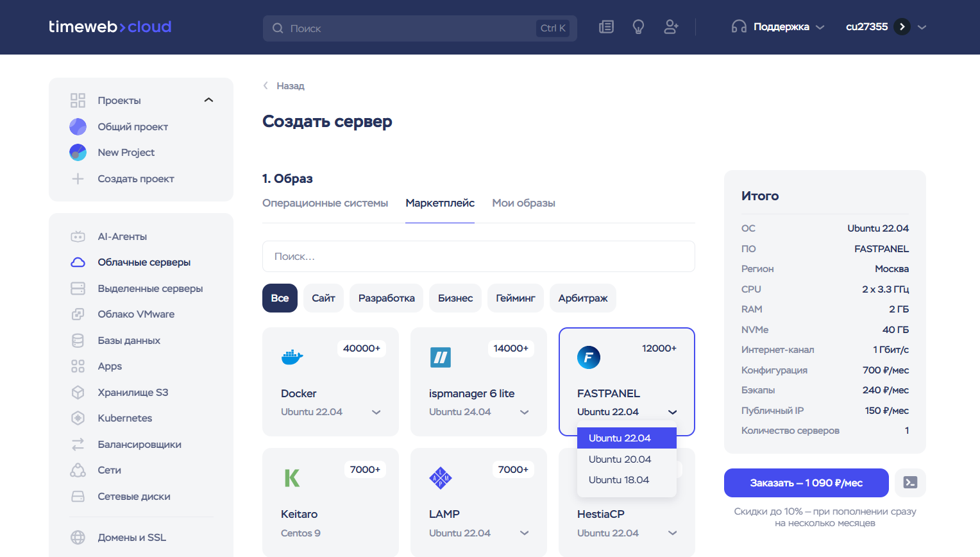
Task: Expand the Docker Ubuntu version dropdown
Action: click(376, 412)
